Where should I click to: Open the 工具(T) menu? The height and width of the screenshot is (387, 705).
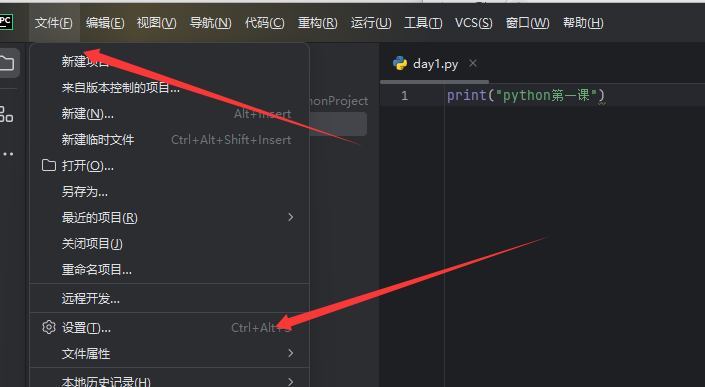tap(423, 23)
